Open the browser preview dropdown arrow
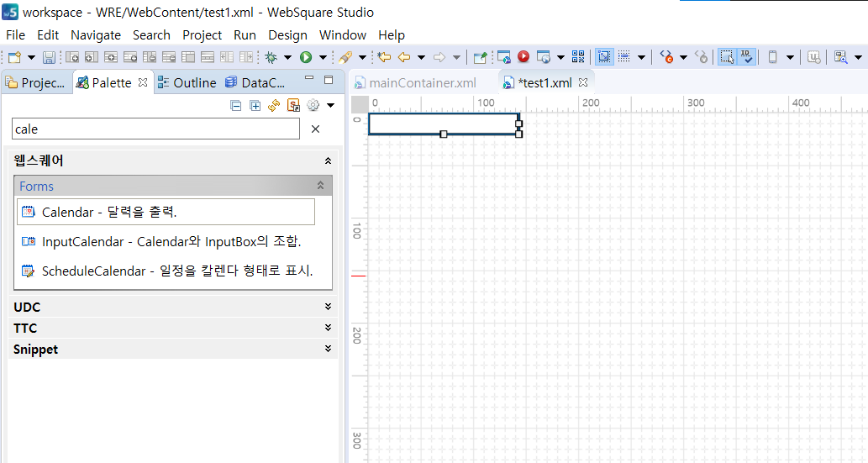The height and width of the screenshot is (463, 868). (560, 57)
